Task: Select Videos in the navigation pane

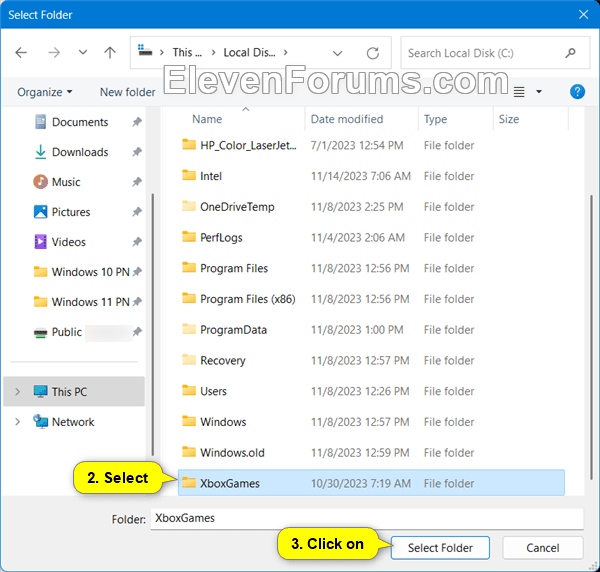Action: [68, 242]
